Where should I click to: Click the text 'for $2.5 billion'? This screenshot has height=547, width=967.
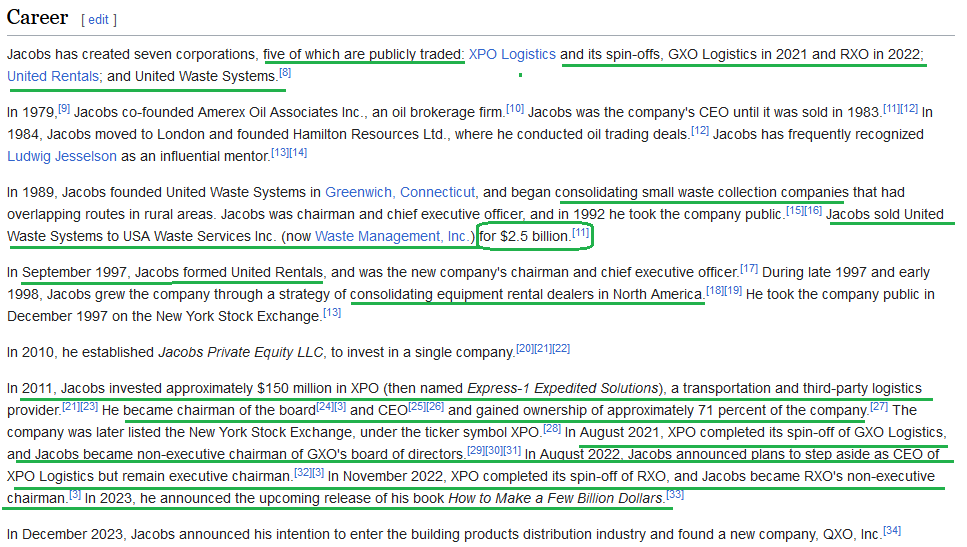pos(524,236)
